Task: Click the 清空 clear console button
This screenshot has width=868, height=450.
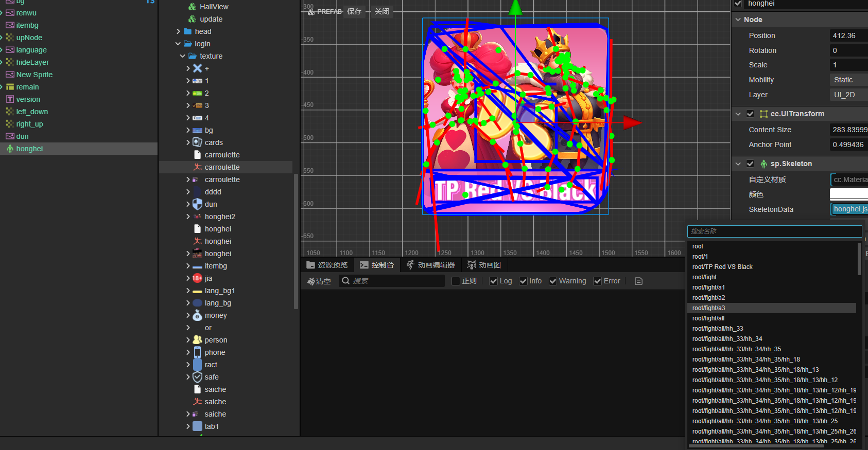Action: (319, 281)
